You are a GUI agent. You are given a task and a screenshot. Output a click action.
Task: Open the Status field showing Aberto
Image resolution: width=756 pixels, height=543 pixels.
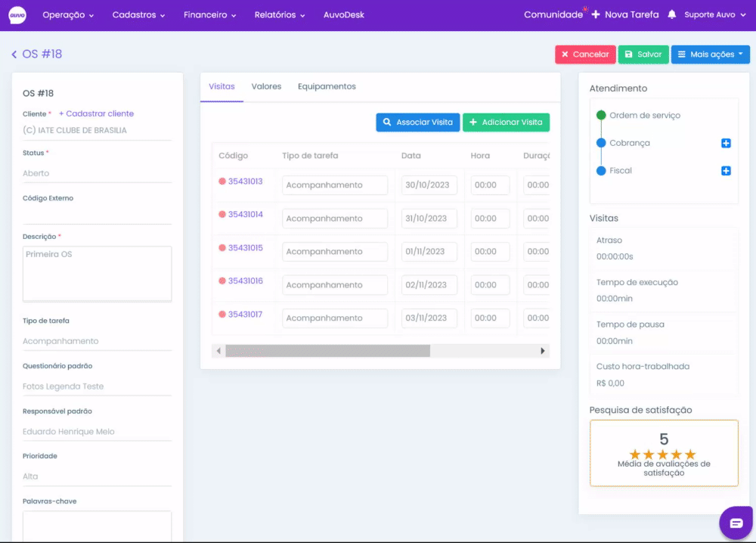pyautogui.click(x=97, y=173)
